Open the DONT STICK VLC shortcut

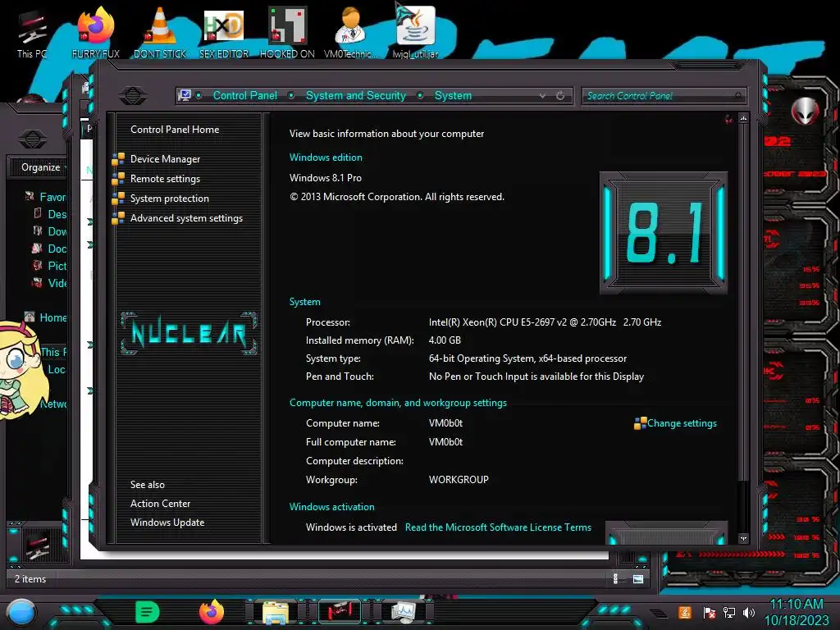click(160, 32)
